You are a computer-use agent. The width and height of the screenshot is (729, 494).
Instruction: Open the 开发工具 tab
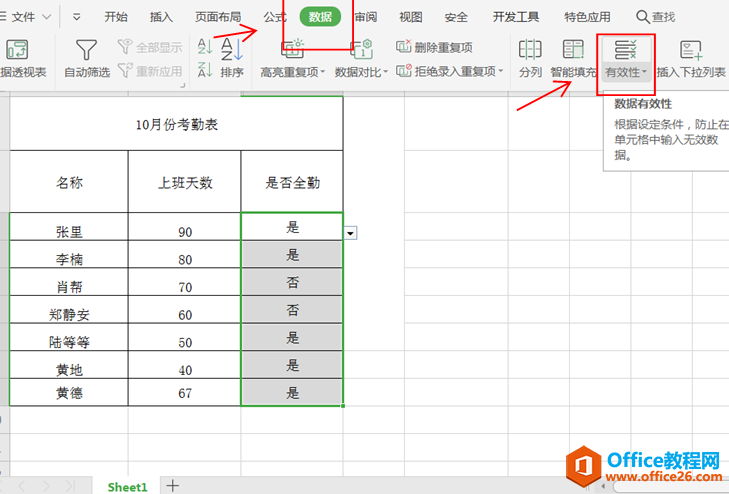(x=516, y=17)
